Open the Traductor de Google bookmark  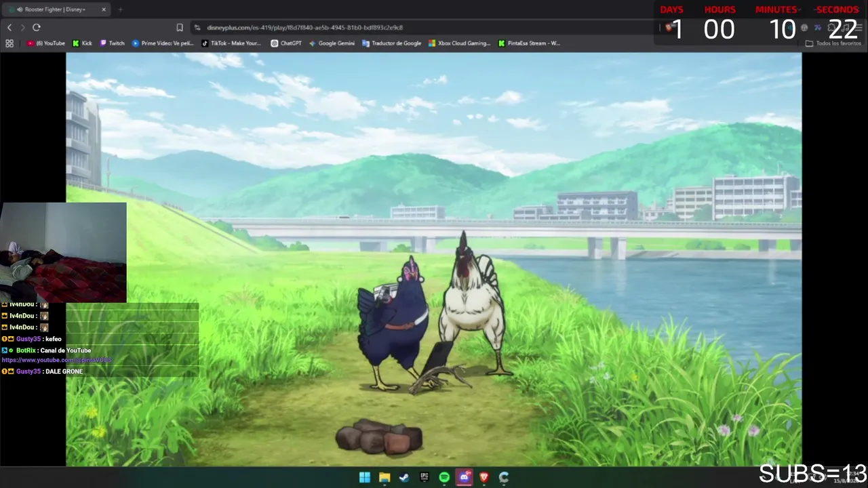pos(392,43)
